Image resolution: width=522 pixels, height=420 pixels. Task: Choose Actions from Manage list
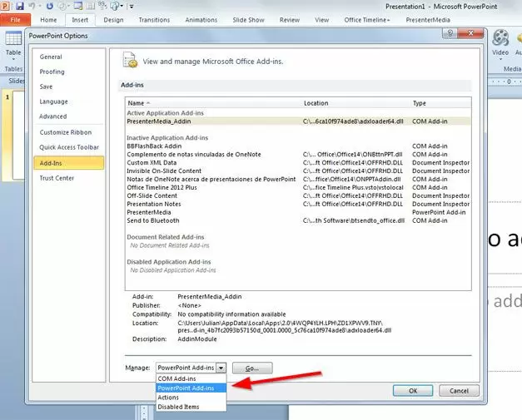point(191,398)
